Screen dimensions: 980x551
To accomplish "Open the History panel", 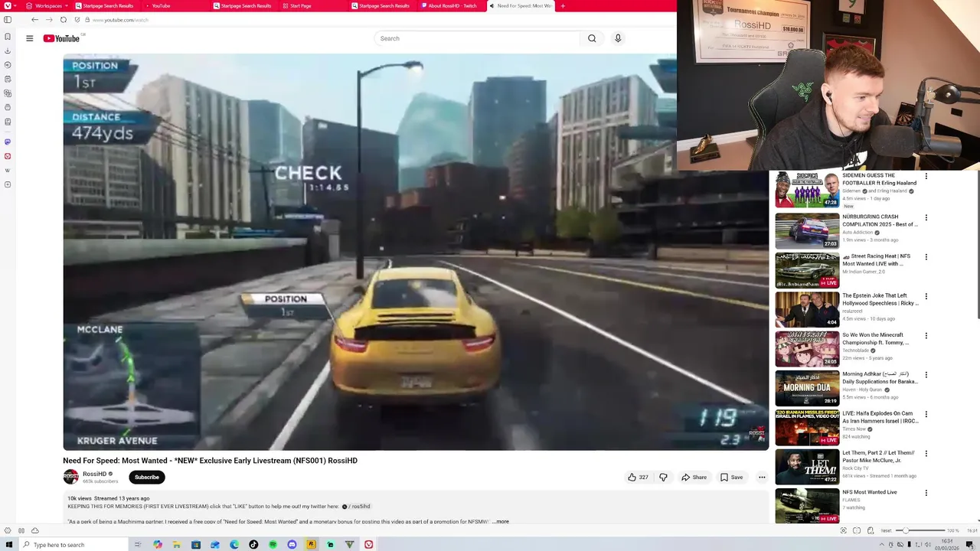I will tap(8, 65).
